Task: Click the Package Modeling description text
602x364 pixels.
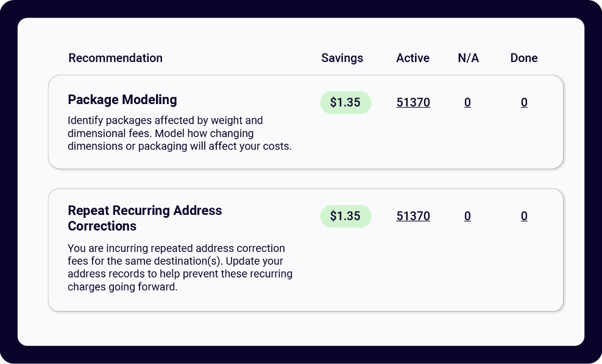Action: [x=179, y=133]
